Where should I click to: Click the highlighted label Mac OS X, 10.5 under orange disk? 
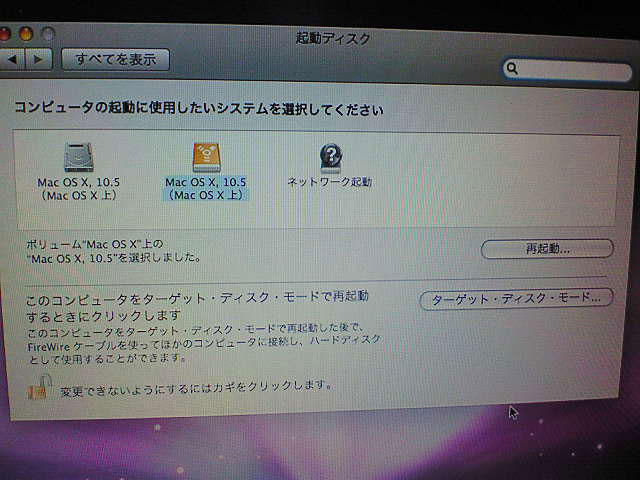point(206,188)
